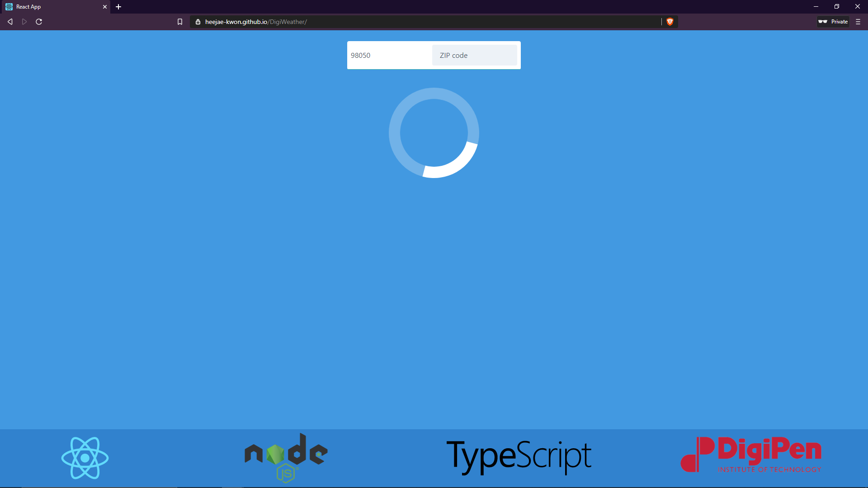The image size is (868, 488).
Task: Open a new tab with the plus button
Action: click(118, 7)
